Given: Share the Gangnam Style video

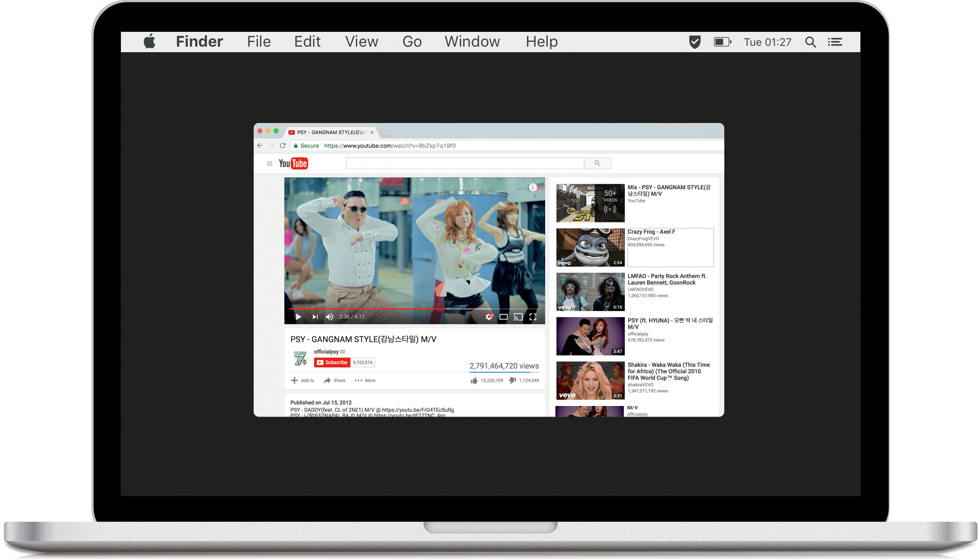Looking at the screenshot, I should [x=334, y=381].
